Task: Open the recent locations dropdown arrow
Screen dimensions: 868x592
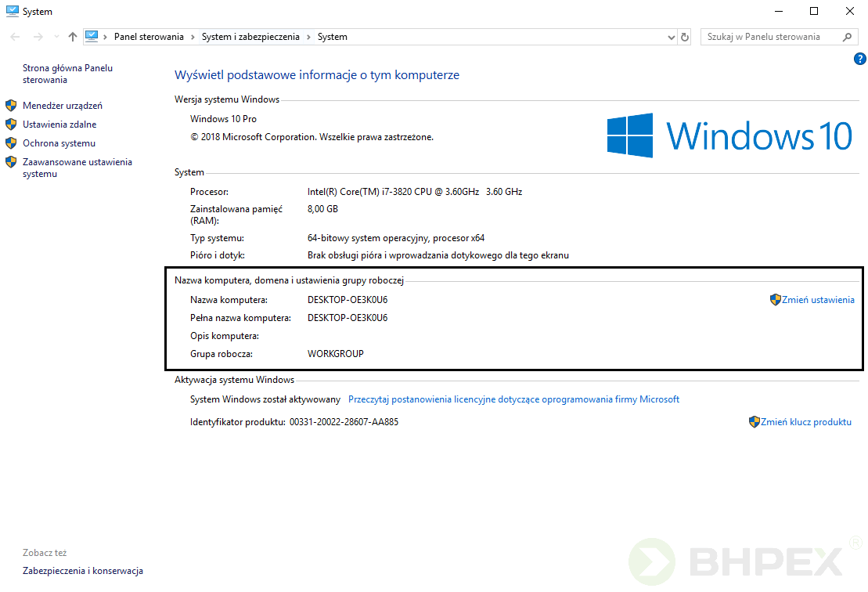Action: click(x=56, y=37)
